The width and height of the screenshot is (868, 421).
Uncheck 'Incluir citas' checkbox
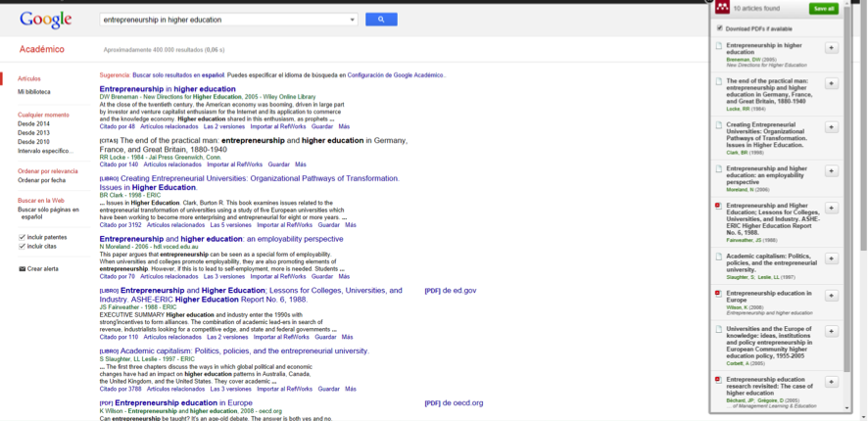pyautogui.click(x=22, y=246)
